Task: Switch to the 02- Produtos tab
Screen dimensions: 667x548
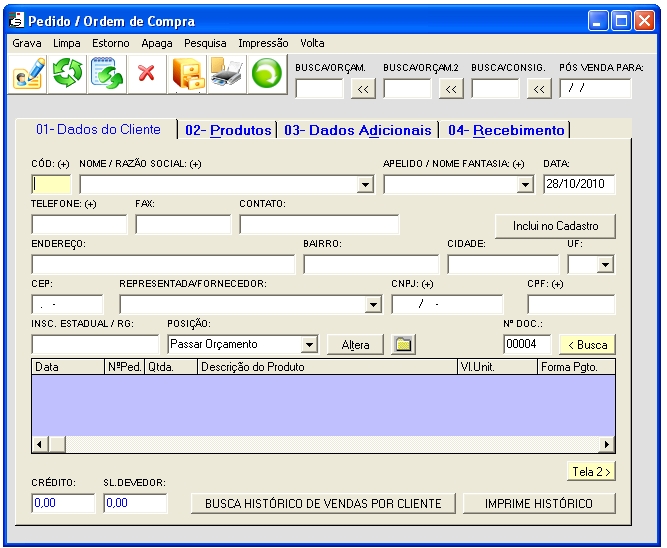Action: pos(228,130)
